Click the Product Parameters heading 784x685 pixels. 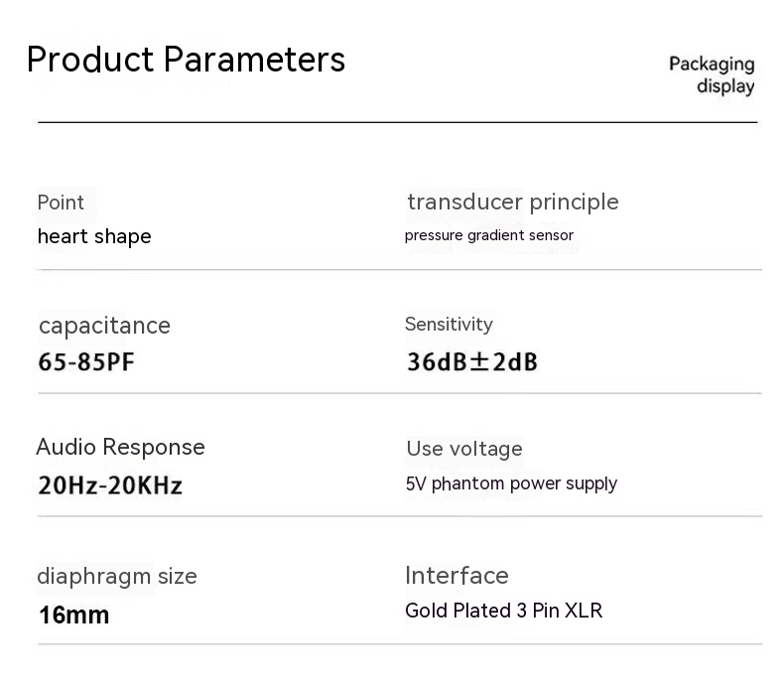(x=186, y=60)
